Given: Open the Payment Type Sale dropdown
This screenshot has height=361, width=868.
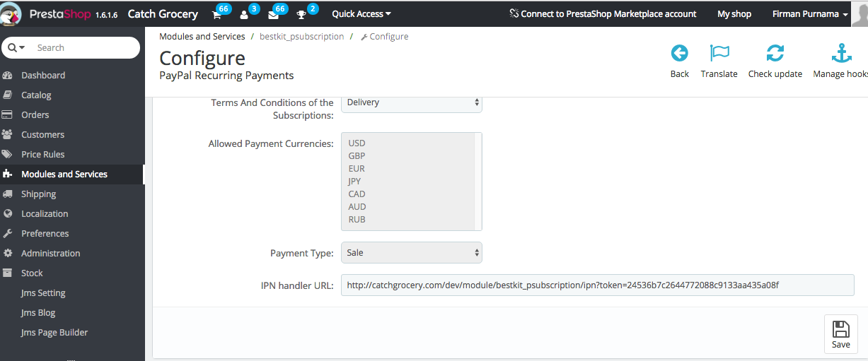Looking at the screenshot, I should click(412, 252).
